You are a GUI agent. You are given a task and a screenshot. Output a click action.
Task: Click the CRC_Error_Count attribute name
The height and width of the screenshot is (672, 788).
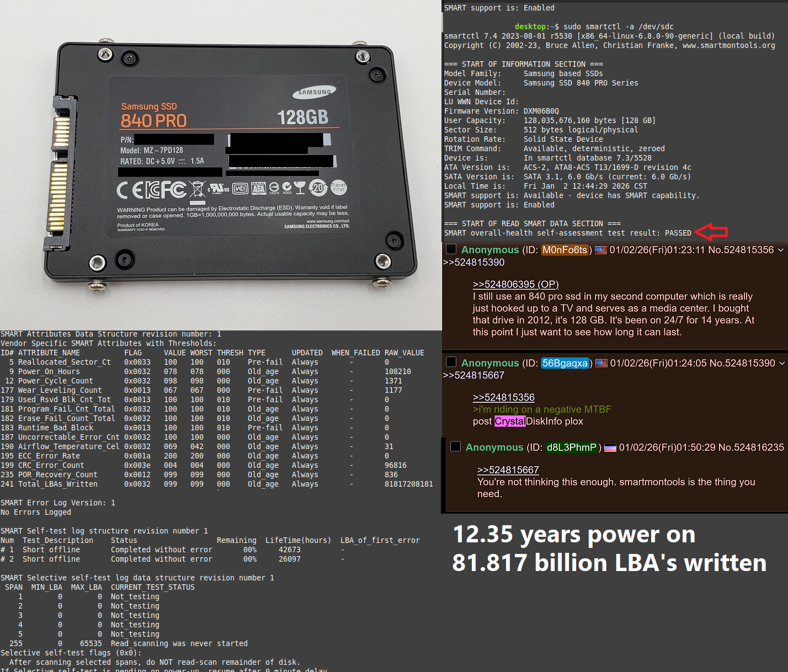pyautogui.click(x=51, y=465)
